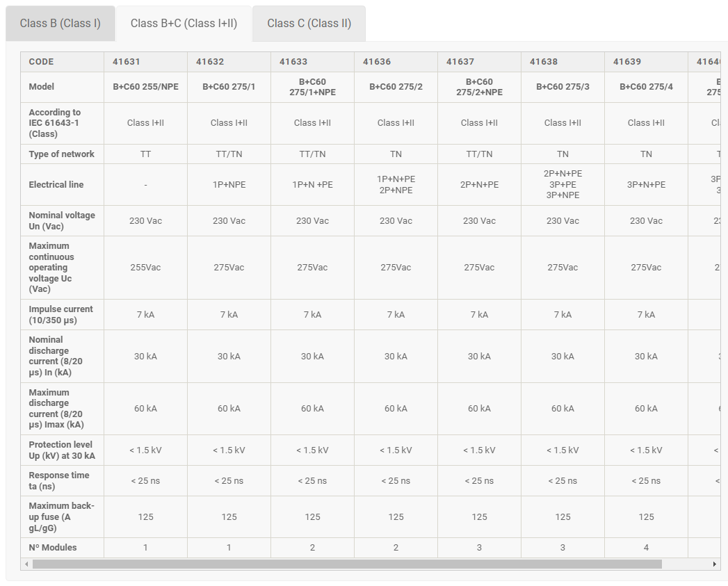
Task: Click model B+C60 275/3
Action: (563, 87)
